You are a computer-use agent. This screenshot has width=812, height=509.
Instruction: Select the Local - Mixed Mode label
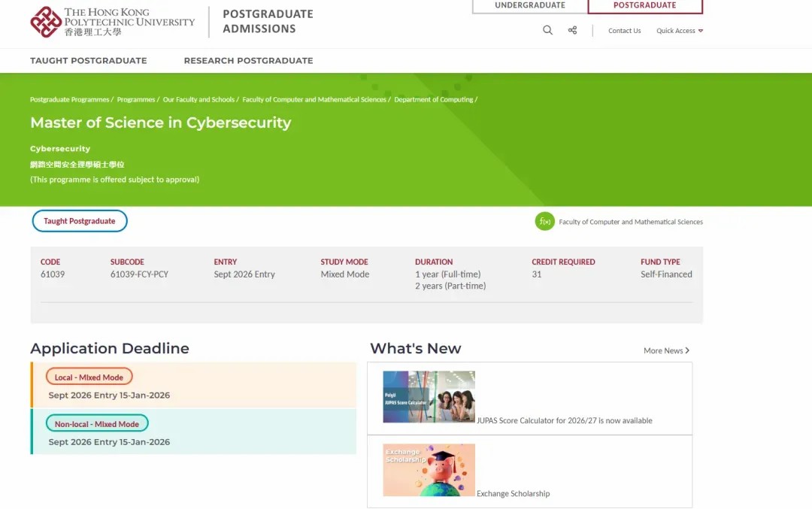89,377
